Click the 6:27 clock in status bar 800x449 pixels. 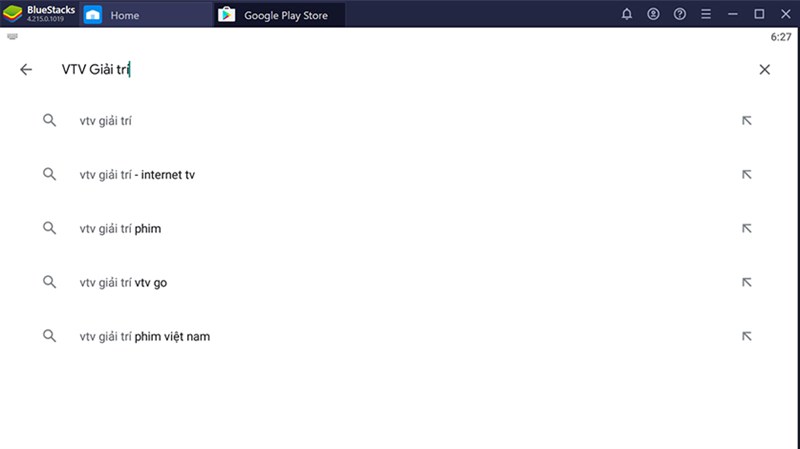(x=781, y=37)
